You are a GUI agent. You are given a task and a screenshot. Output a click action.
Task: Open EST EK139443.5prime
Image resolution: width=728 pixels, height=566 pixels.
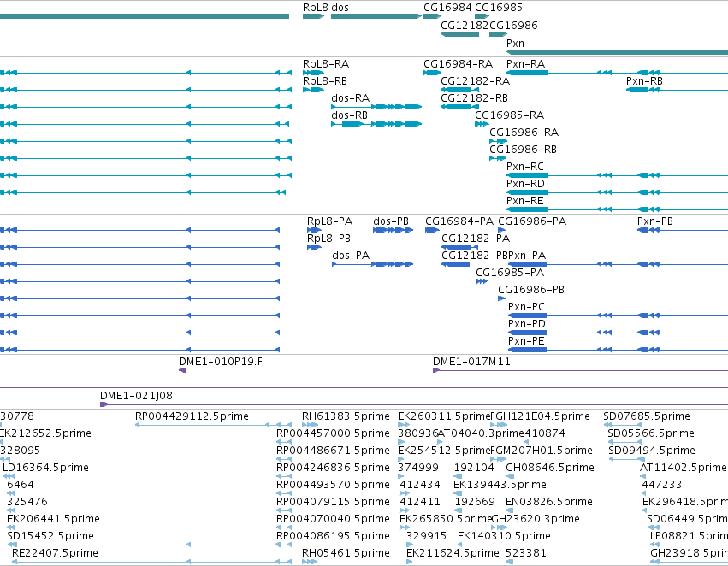tap(500, 486)
